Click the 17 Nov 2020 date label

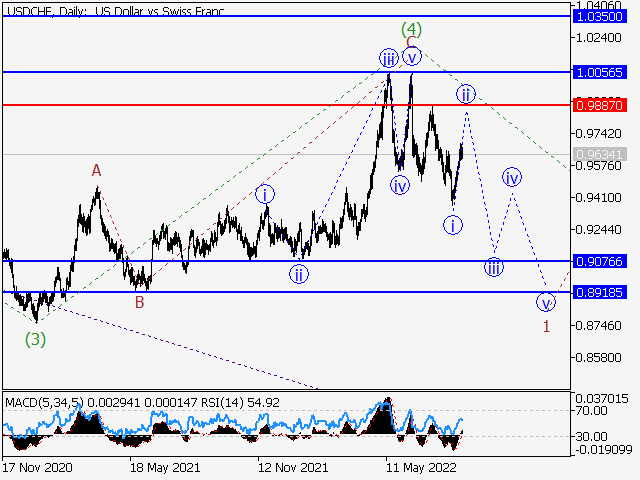pyautogui.click(x=37, y=468)
